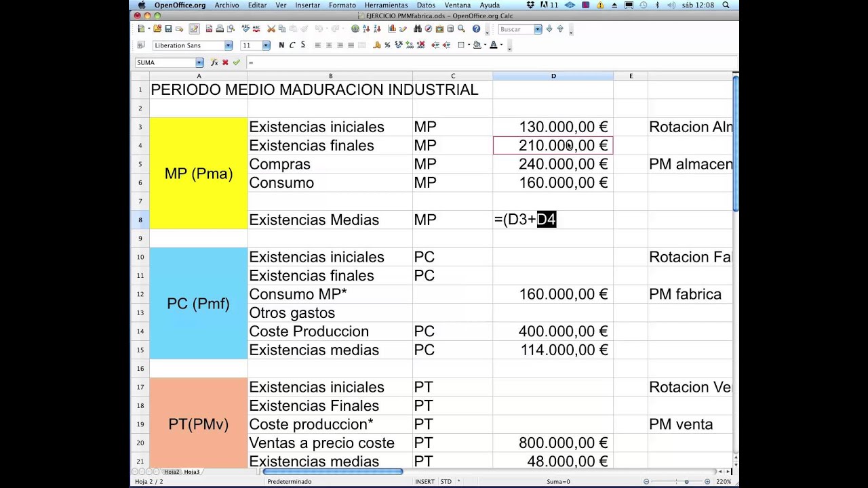The image size is (868, 488).
Task: Toggle align left
Action: pos(318,45)
